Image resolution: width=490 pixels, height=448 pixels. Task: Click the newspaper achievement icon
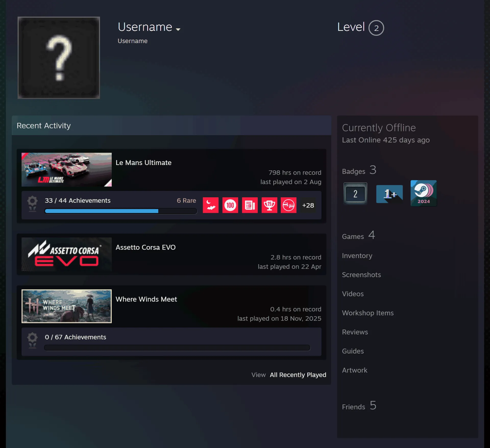(250, 205)
